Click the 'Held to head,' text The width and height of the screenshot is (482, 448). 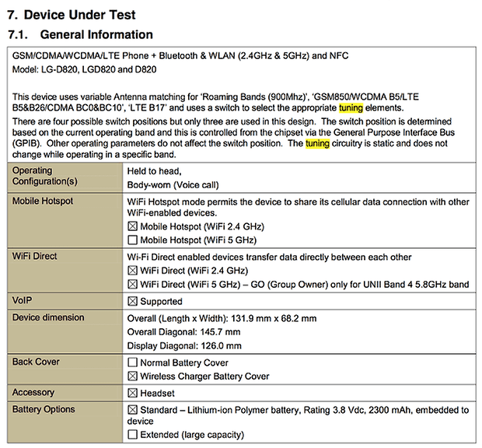pos(154,171)
